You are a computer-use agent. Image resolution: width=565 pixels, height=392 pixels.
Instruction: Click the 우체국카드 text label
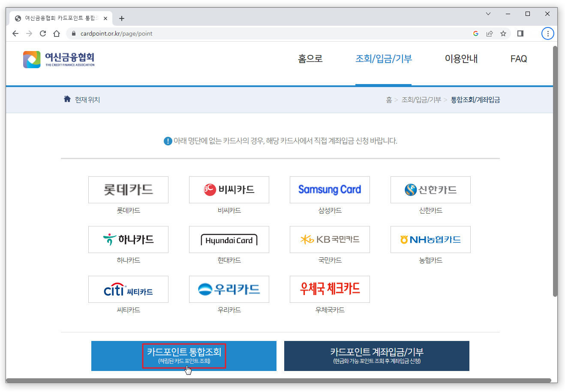coord(330,310)
